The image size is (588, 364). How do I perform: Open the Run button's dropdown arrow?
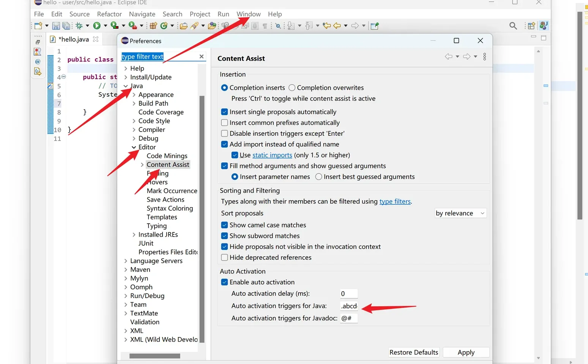click(105, 26)
